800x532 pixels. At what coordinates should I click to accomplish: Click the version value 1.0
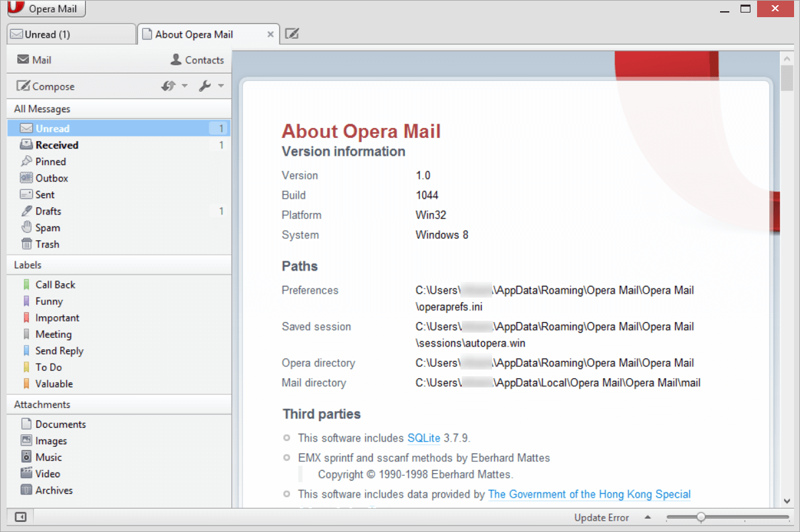point(423,176)
